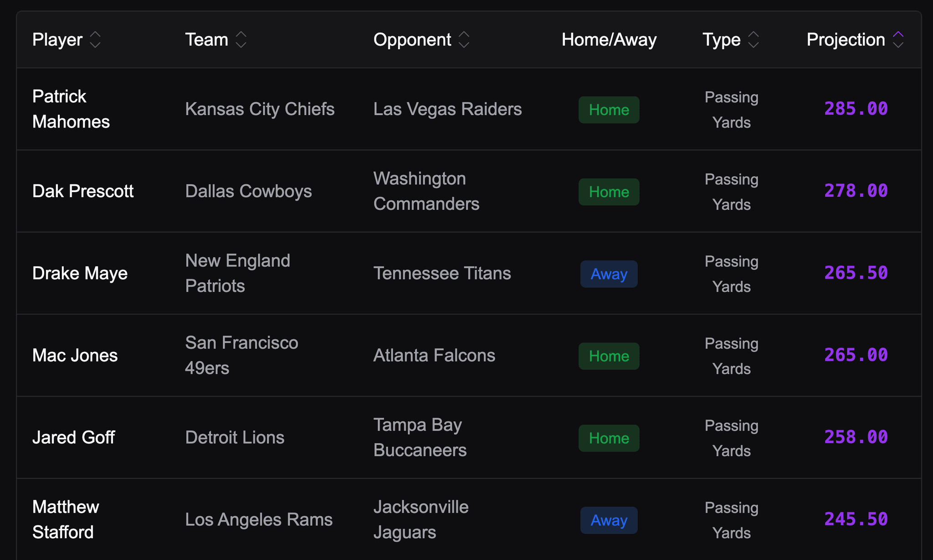Click the Home/Away column header
Viewport: 933px width, 560px height.
pos(609,40)
